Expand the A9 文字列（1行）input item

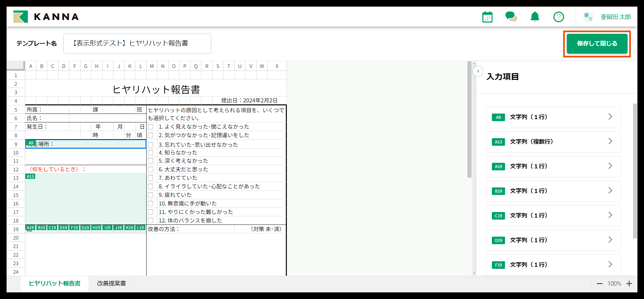(x=553, y=117)
